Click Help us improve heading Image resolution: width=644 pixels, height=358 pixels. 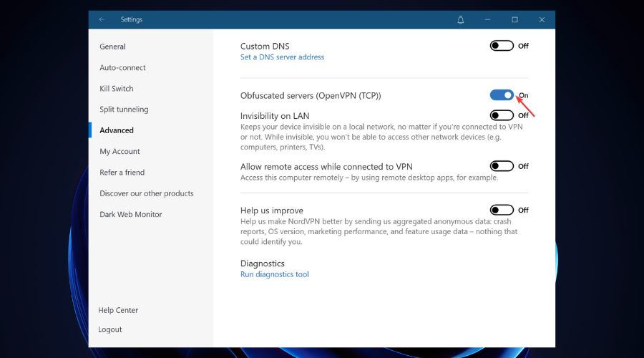tap(272, 211)
